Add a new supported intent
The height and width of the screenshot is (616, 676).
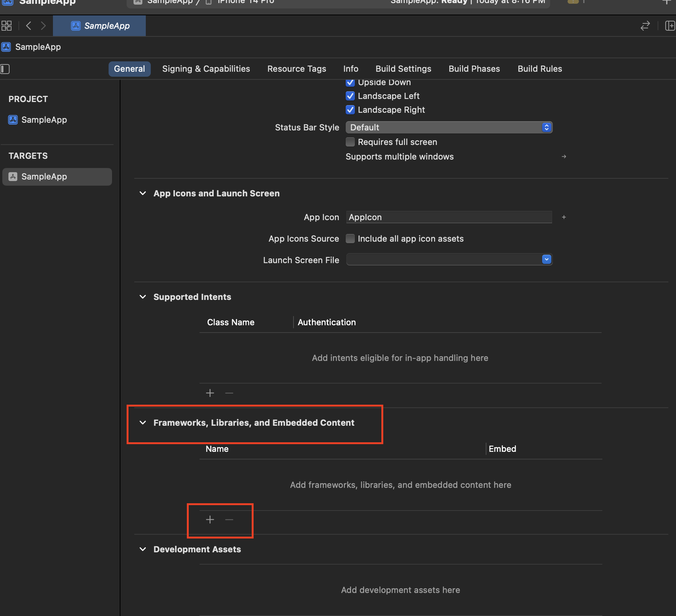(x=210, y=393)
